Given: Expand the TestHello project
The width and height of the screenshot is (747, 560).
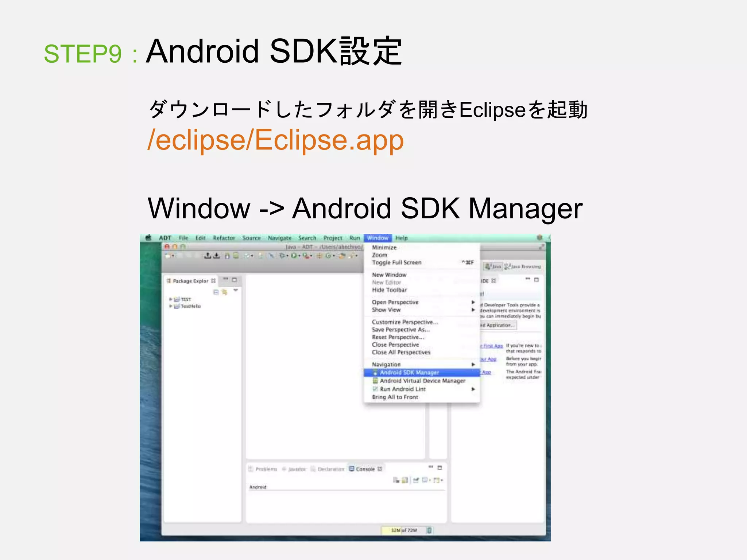Looking at the screenshot, I should click(170, 306).
